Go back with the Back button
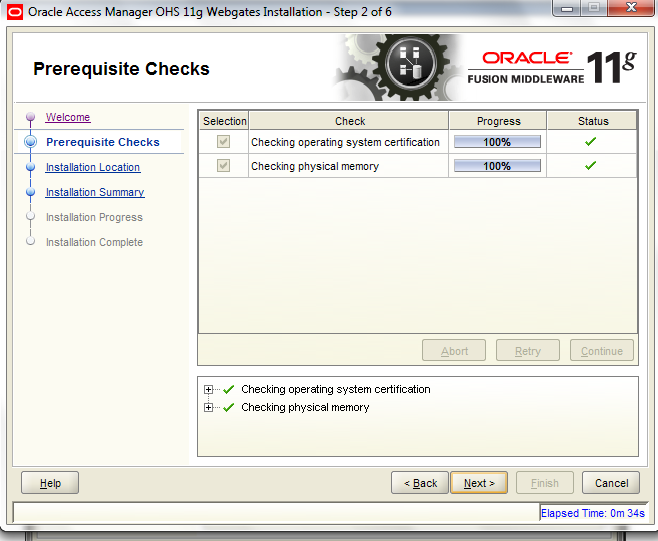658x541 pixels. pos(420,483)
